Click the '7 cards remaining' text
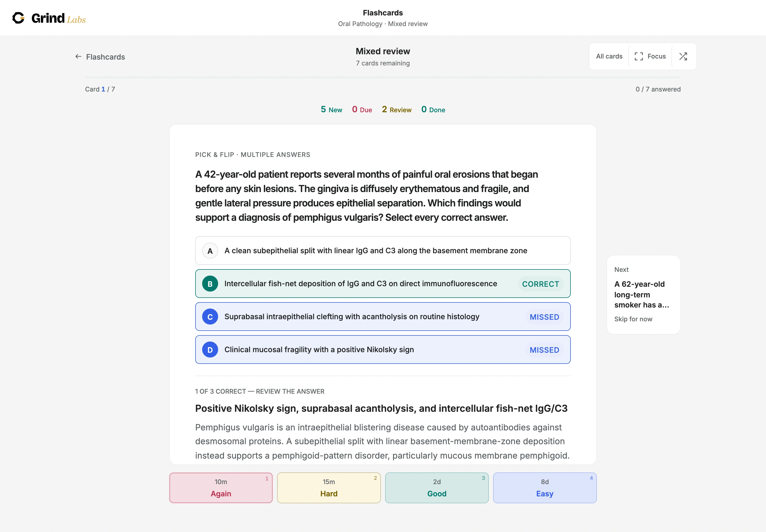The height and width of the screenshot is (532, 766). (x=383, y=63)
